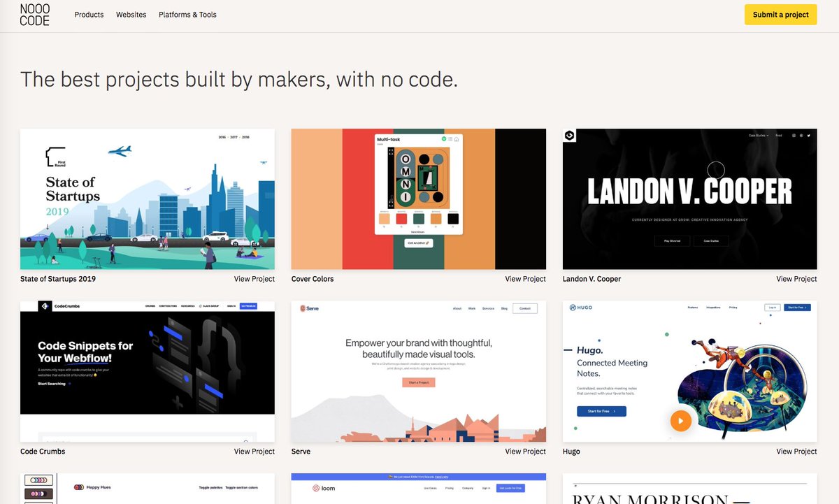This screenshot has width=839, height=504.
Task: Open the Hugo project thumbnail
Action: coord(689,371)
